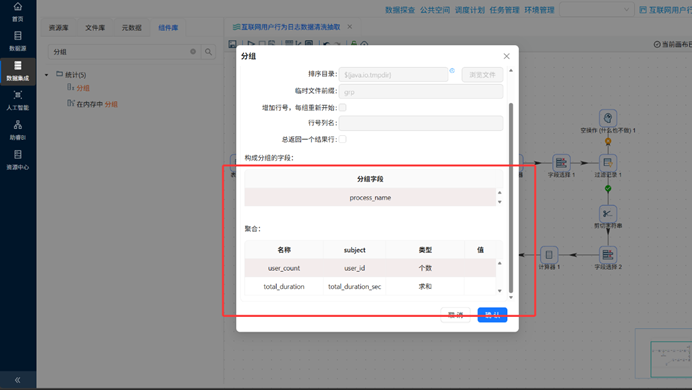
Task: Switch to the 资源库 tab
Action: coord(59,28)
